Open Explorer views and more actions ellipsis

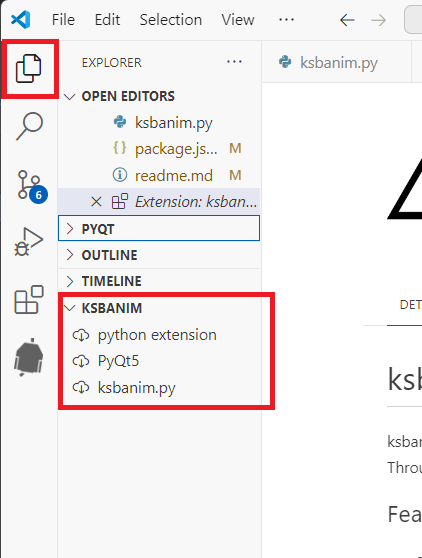234,62
